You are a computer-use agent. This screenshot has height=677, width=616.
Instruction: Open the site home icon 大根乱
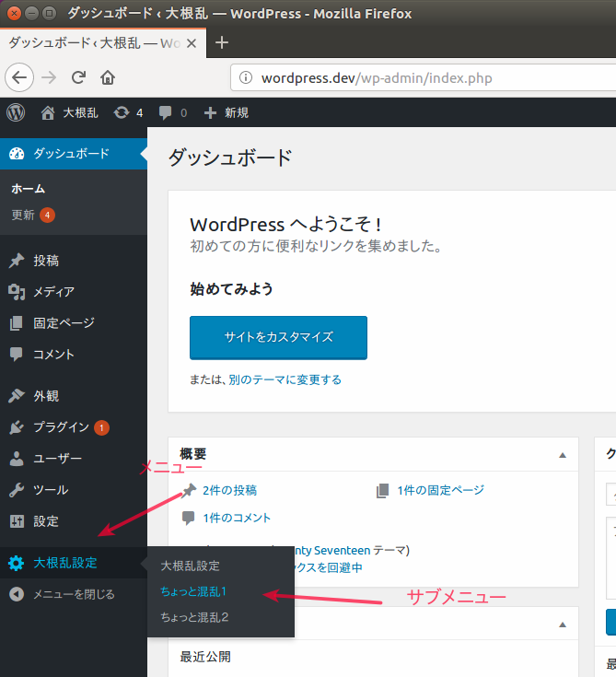coord(48,112)
